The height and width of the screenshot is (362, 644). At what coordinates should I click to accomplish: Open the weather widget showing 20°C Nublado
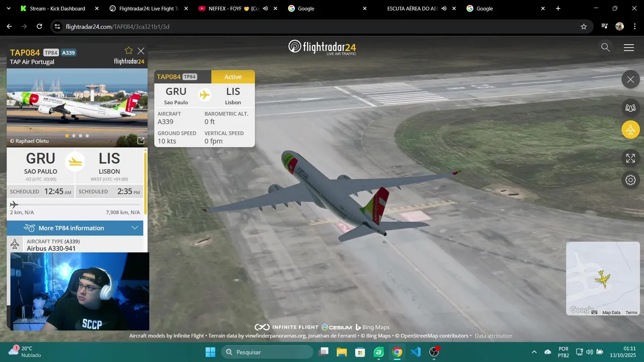pyautogui.click(x=25, y=351)
